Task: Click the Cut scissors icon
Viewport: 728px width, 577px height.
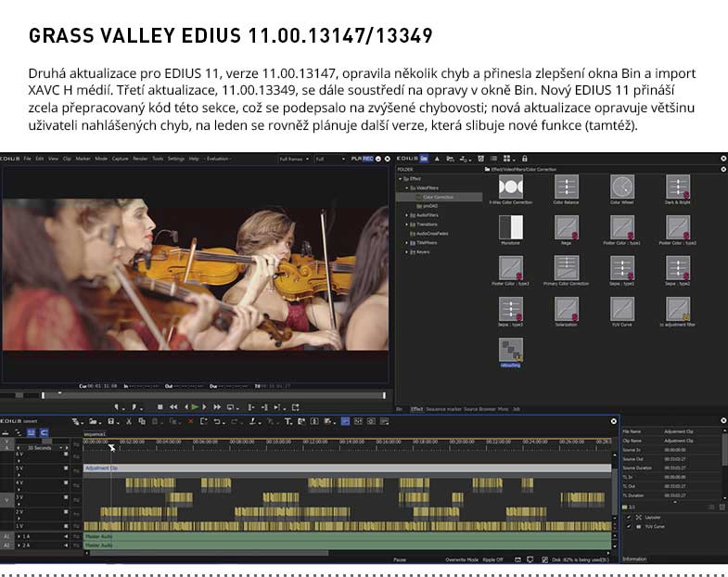Action: [x=129, y=421]
